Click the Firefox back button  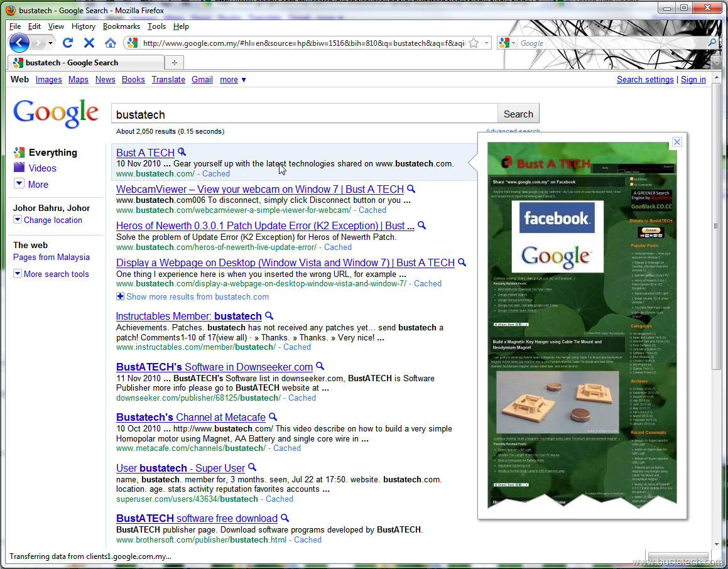click(19, 43)
